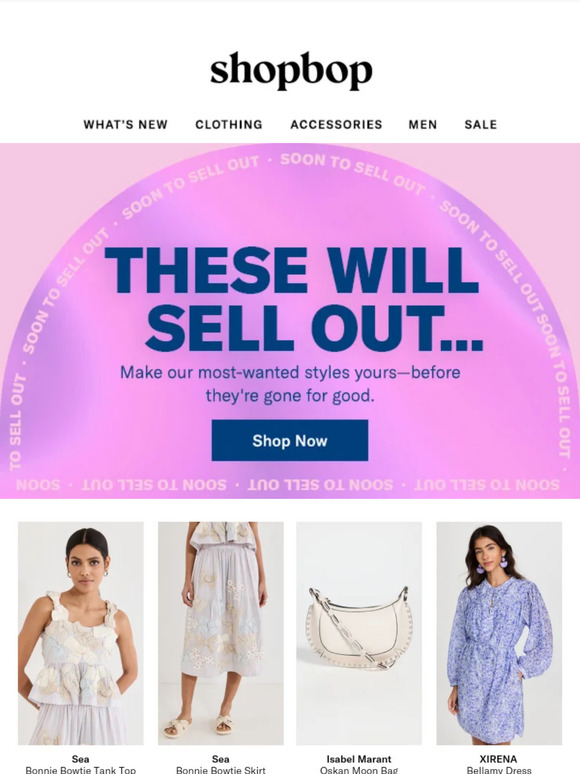Open the Isabel Marant Moon Bag image
This screenshot has width=580, height=774.
[x=359, y=633]
